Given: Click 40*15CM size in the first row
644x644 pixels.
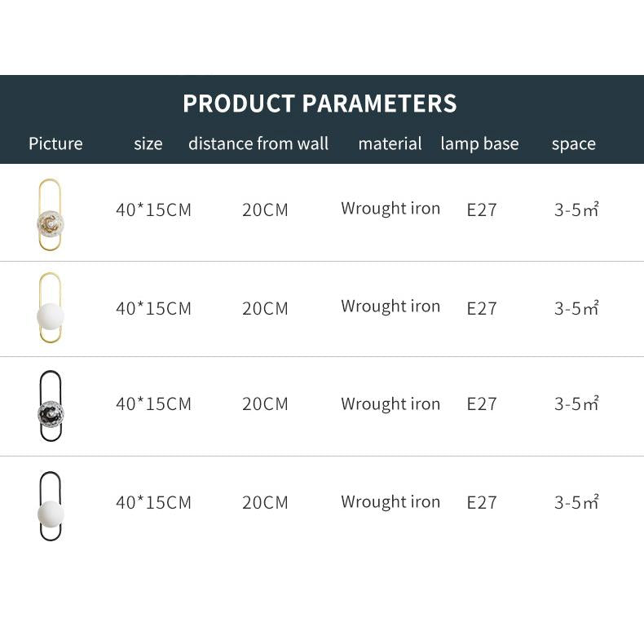Looking at the screenshot, I should 153,210.
